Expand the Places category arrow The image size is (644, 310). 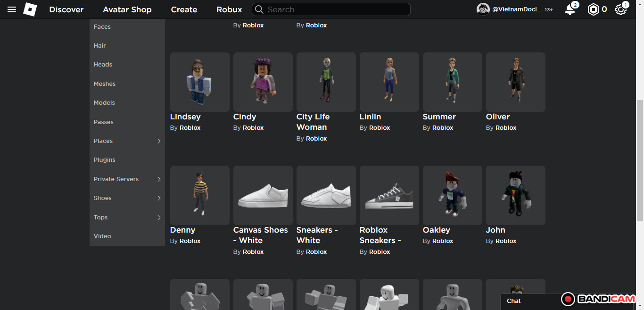[x=159, y=141]
